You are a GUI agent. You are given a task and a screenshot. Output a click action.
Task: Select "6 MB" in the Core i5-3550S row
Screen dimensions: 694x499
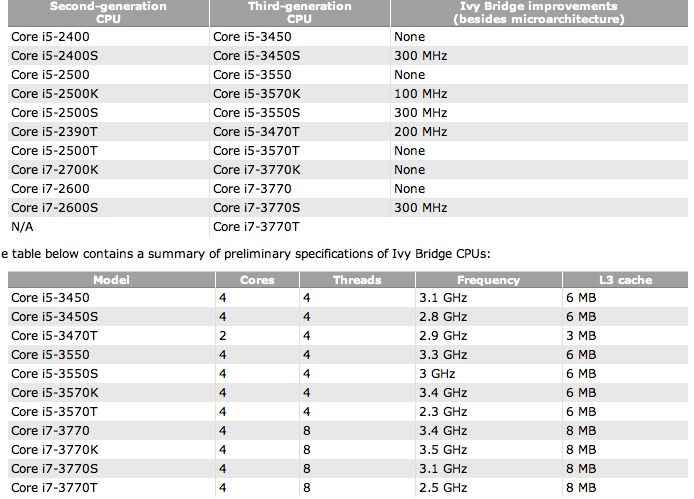point(581,374)
